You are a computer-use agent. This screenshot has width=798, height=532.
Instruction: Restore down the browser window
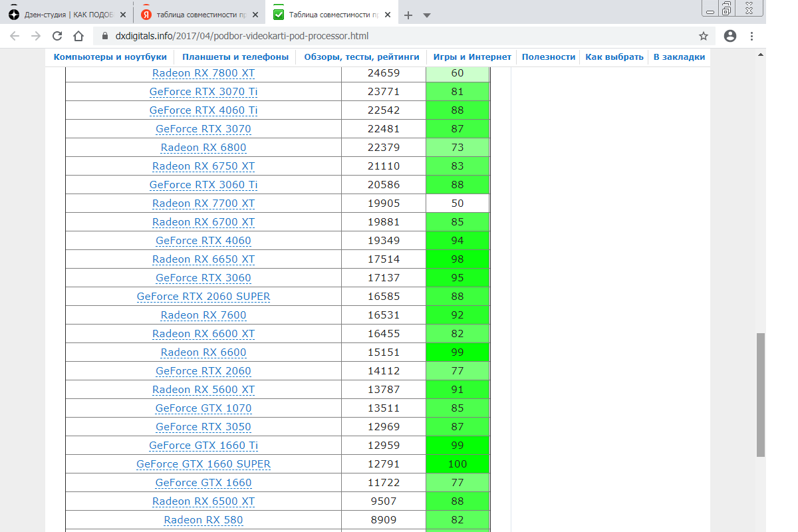727,7
